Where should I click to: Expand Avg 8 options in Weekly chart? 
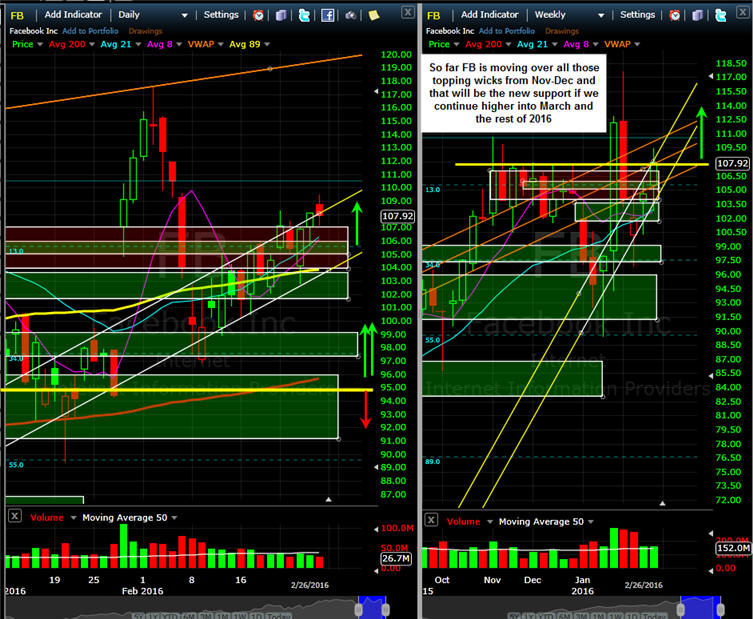tap(595, 44)
